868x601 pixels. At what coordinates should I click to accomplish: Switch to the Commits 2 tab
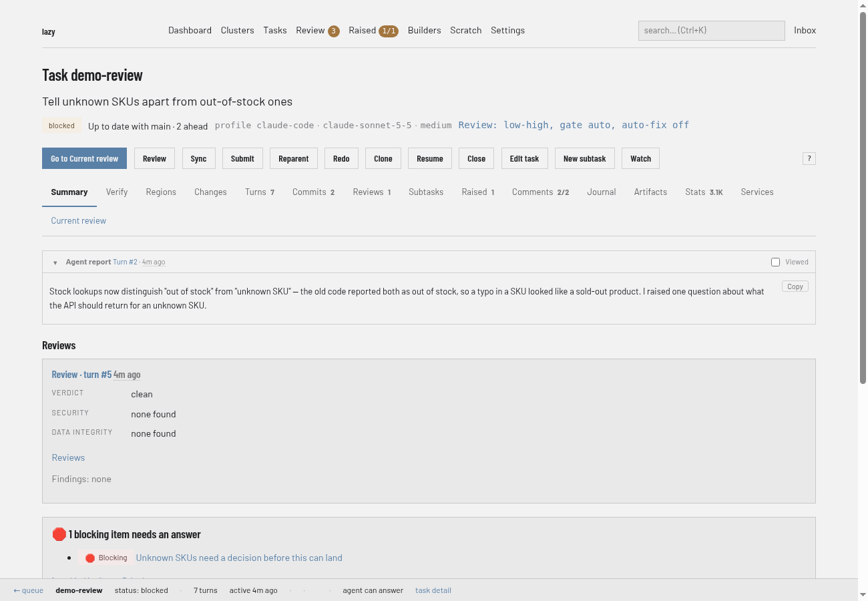[313, 192]
